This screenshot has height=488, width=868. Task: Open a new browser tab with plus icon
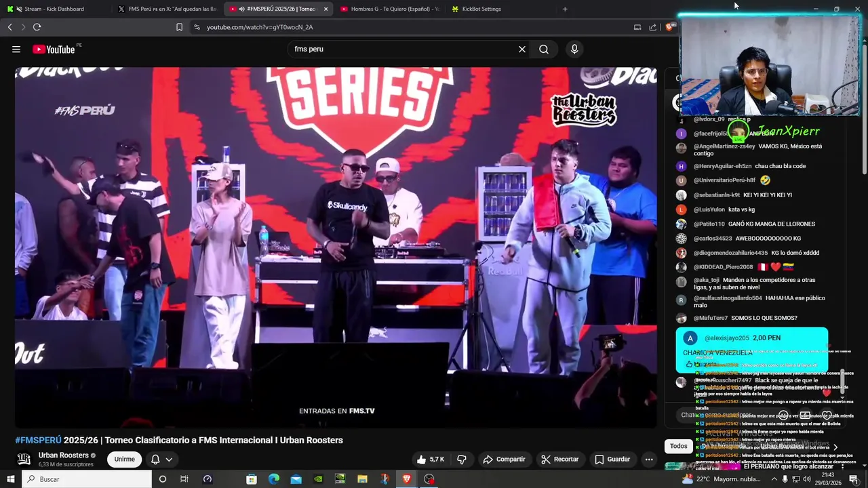565,9
